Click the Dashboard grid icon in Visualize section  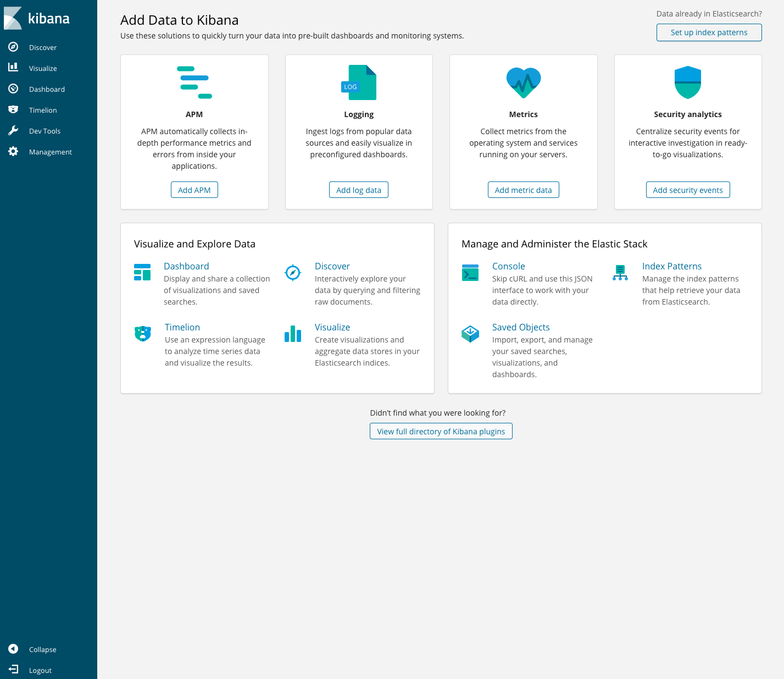tap(142, 272)
